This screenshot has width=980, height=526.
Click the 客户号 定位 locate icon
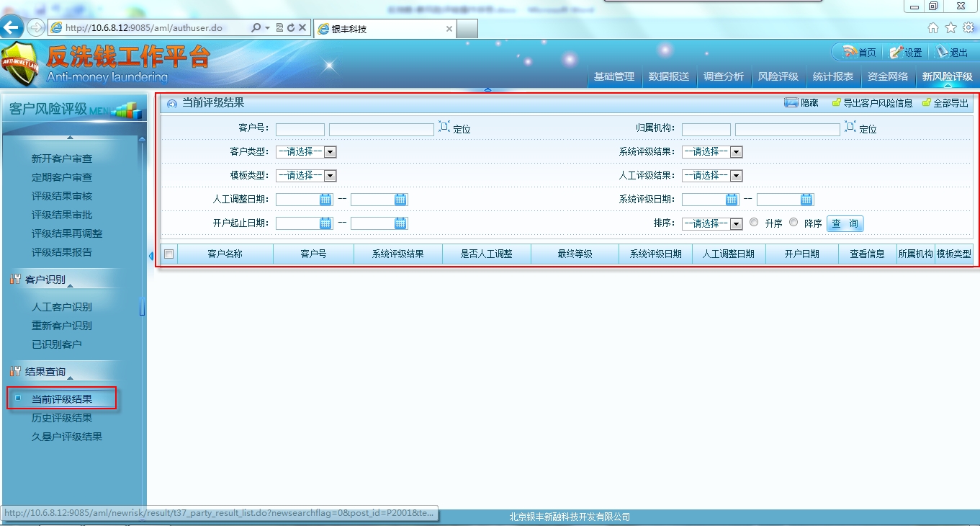tap(444, 128)
